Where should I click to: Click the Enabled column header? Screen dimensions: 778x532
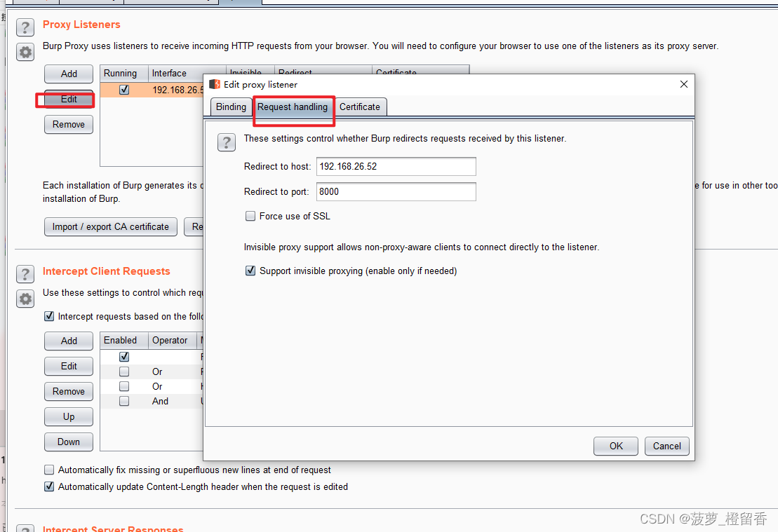[x=124, y=340]
